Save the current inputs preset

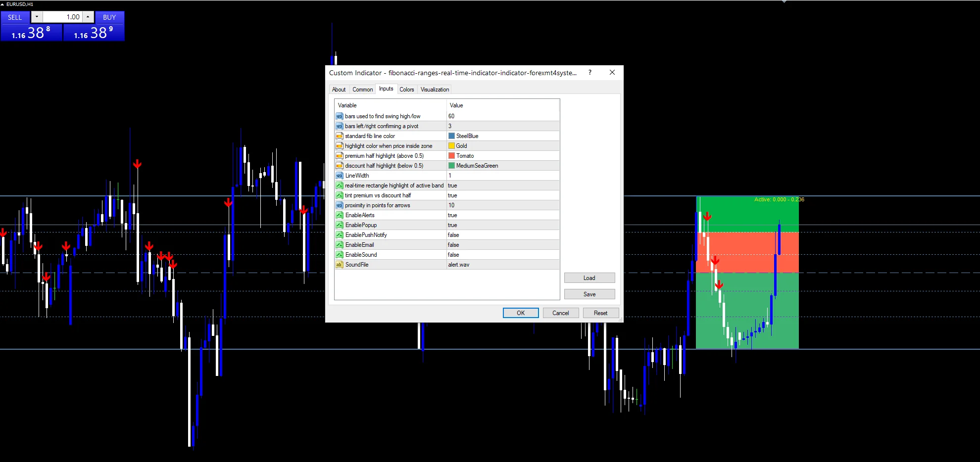[x=589, y=294]
